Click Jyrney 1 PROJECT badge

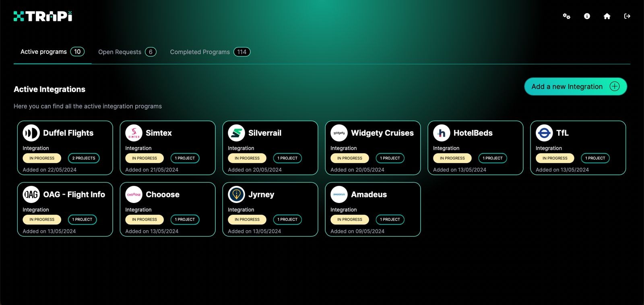click(287, 219)
